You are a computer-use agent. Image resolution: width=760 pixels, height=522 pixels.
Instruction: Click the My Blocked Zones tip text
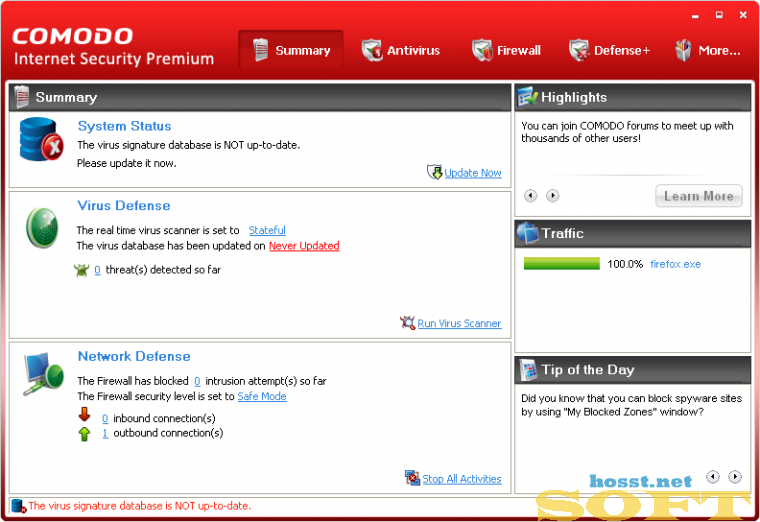point(632,405)
